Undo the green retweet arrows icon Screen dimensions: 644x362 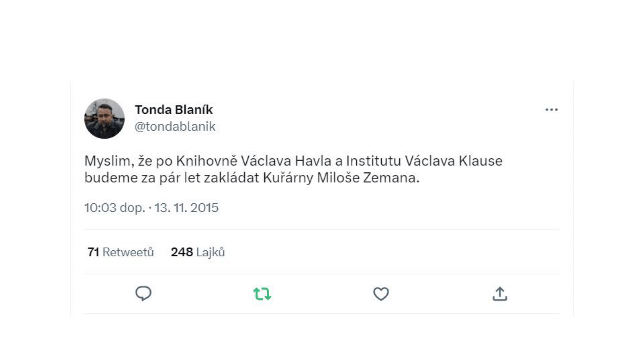pos(262,294)
